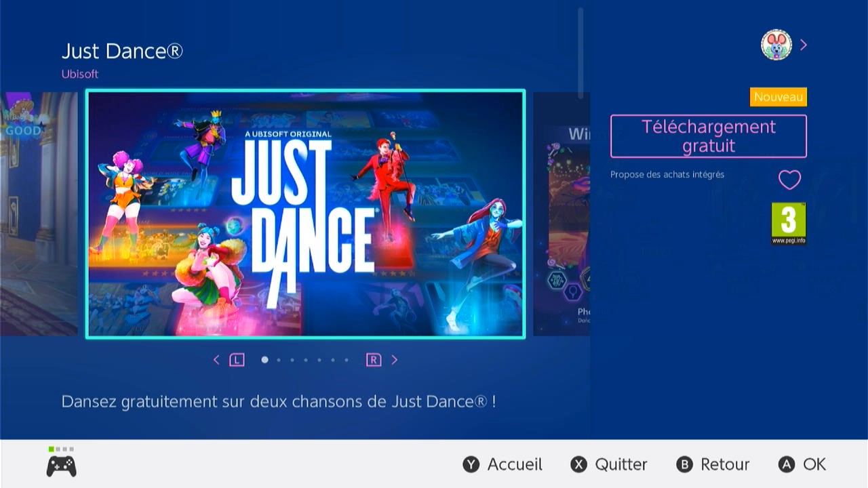Click the controller icon in footer
This screenshot has width=868, height=488.
tap(61, 466)
